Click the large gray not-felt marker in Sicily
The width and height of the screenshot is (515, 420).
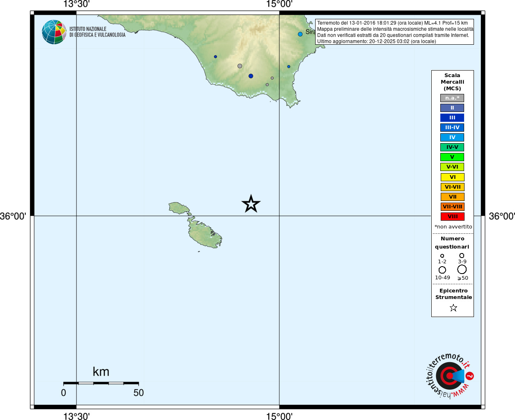(x=240, y=66)
